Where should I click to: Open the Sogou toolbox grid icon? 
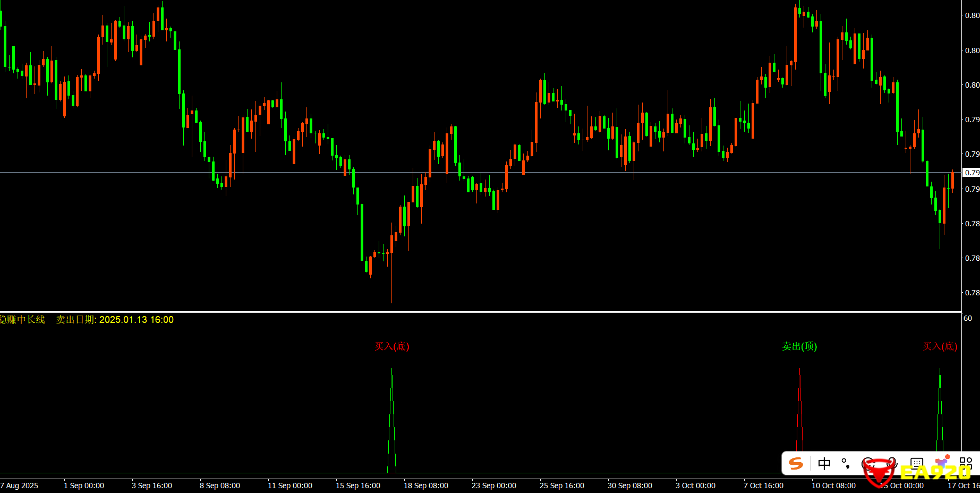pyautogui.click(x=966, y=463)
